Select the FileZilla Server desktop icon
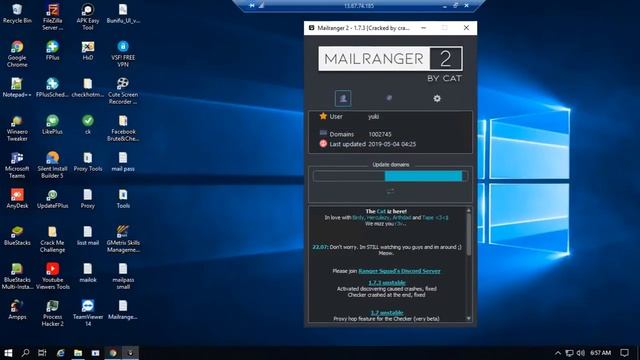This screenshot has height=360, width=640. 52,17
